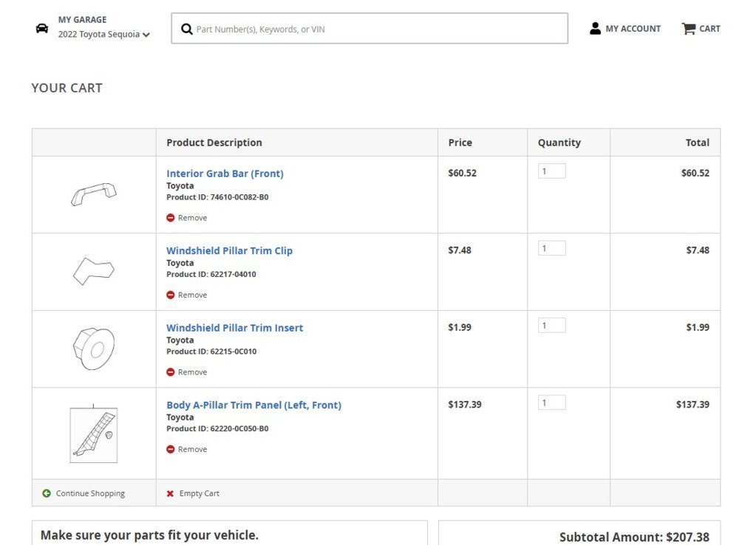Click the Quantity column header

pyautogui.click(x=559, y=143)
